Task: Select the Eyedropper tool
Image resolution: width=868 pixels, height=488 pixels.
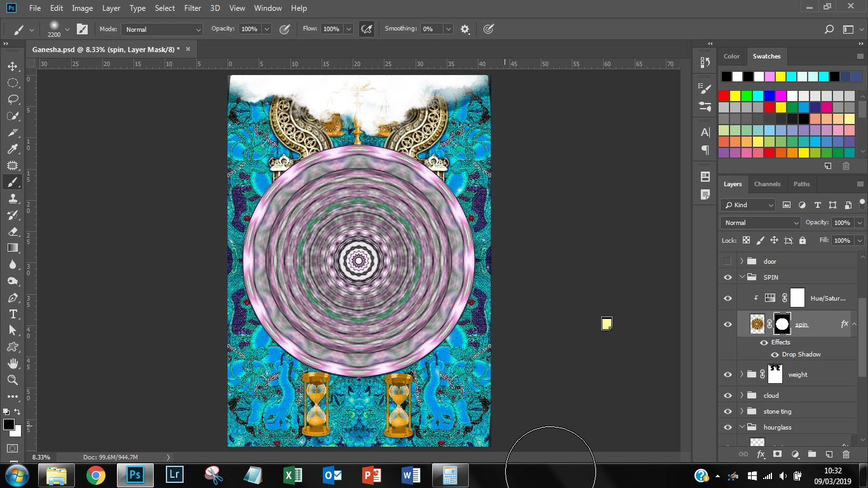Action: 13,149
